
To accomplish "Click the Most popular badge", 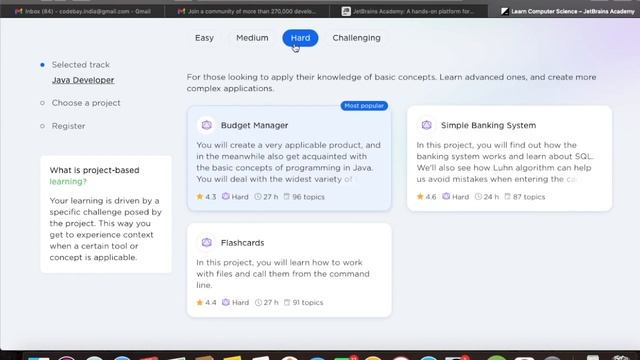I will tap(364, 106).
